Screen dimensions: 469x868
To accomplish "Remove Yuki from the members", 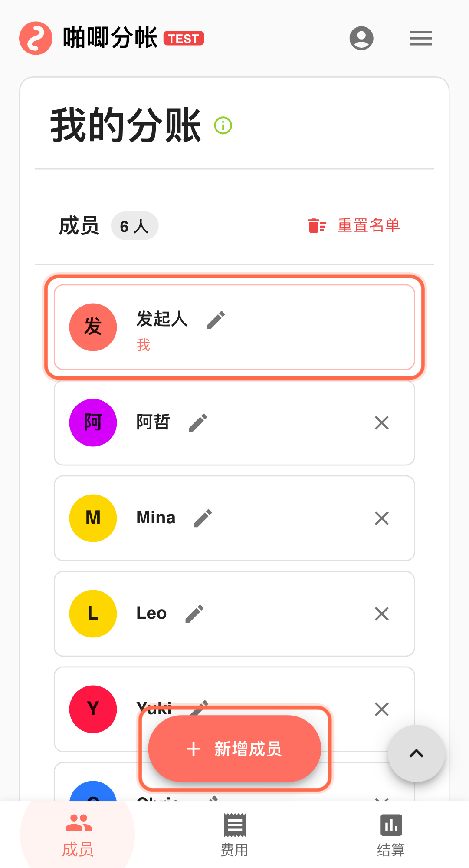I will pyautogui.click(x=382, y=709).
